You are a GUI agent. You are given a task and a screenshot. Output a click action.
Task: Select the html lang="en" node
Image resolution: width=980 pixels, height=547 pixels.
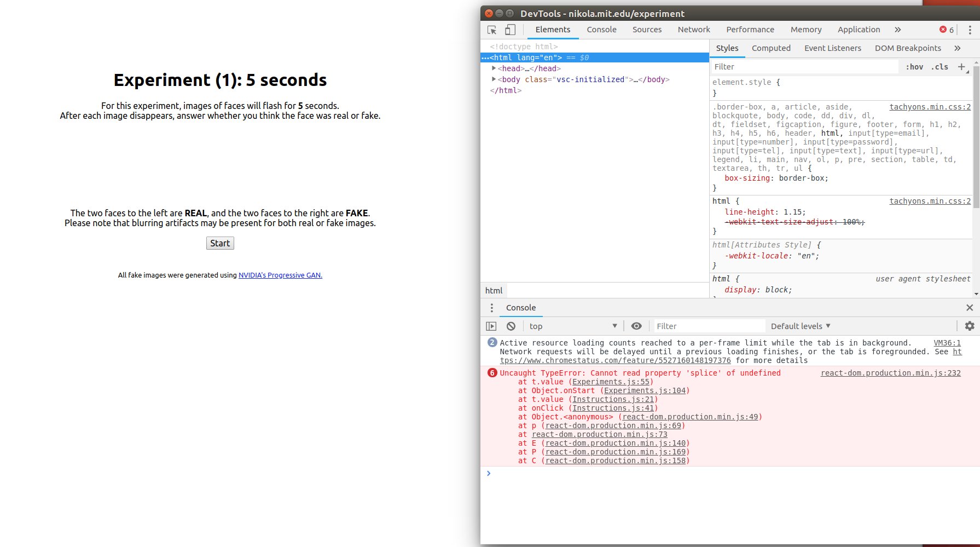595,57
